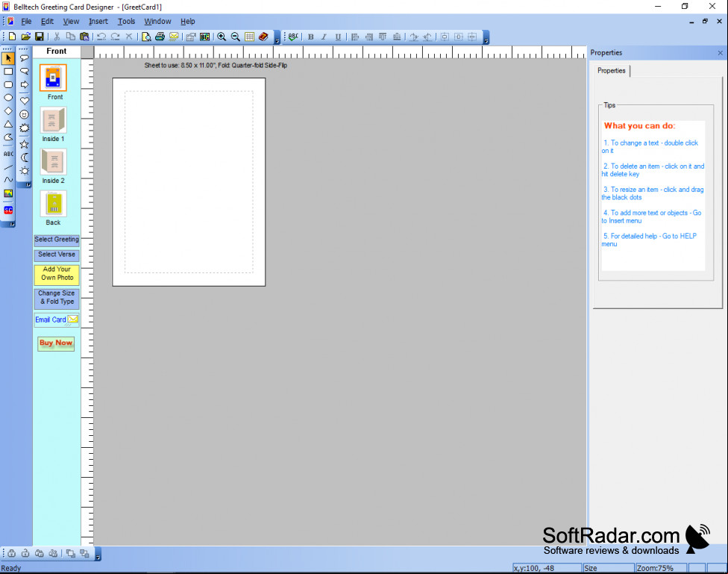The height and width of the screenshot is (574, 728).
Task: Expand the main toolbar overflow arrow
Action: click(x=277, y=37)
